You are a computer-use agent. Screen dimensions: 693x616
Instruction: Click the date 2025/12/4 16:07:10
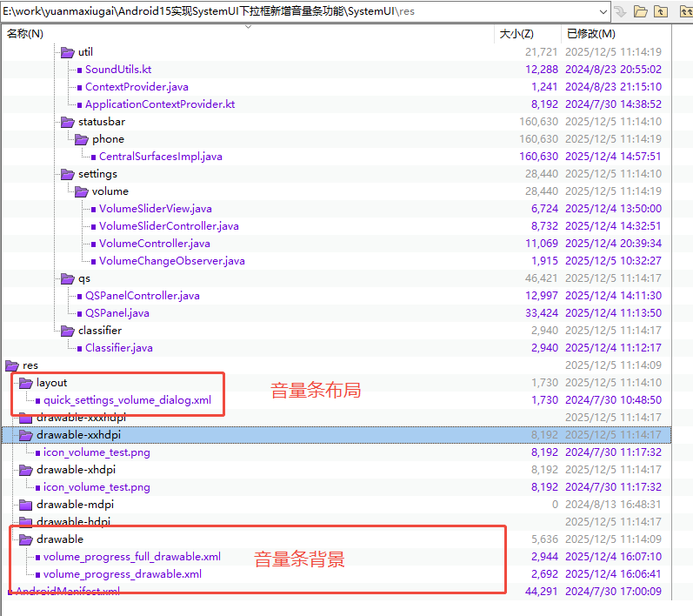click(x=614, y=557)
